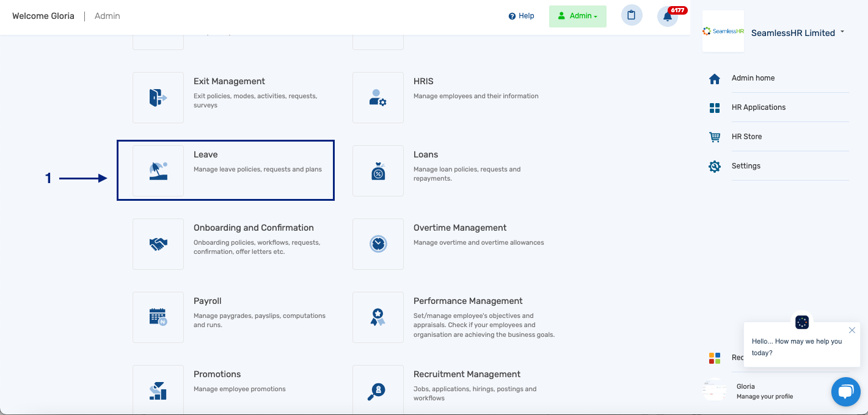Click Gloria's profile avatar thumbnail

coord(715,390)
